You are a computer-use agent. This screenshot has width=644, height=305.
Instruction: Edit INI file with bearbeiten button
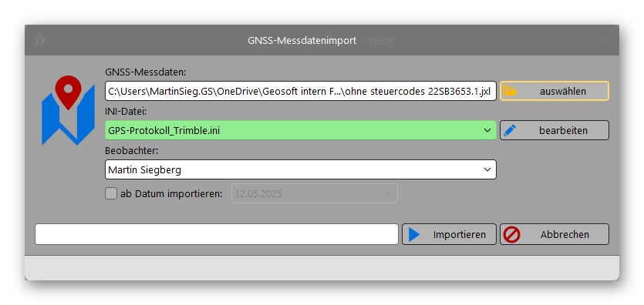555,130
